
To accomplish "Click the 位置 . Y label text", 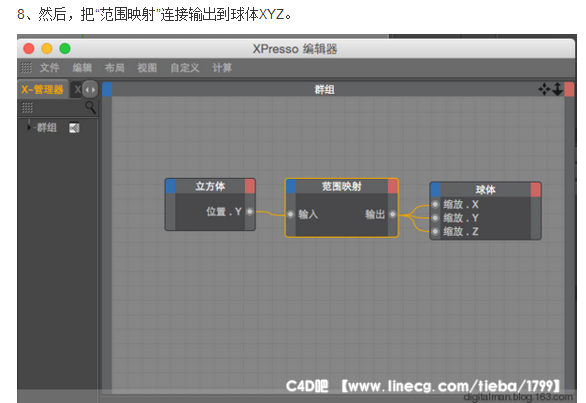I will coord(224,212).
